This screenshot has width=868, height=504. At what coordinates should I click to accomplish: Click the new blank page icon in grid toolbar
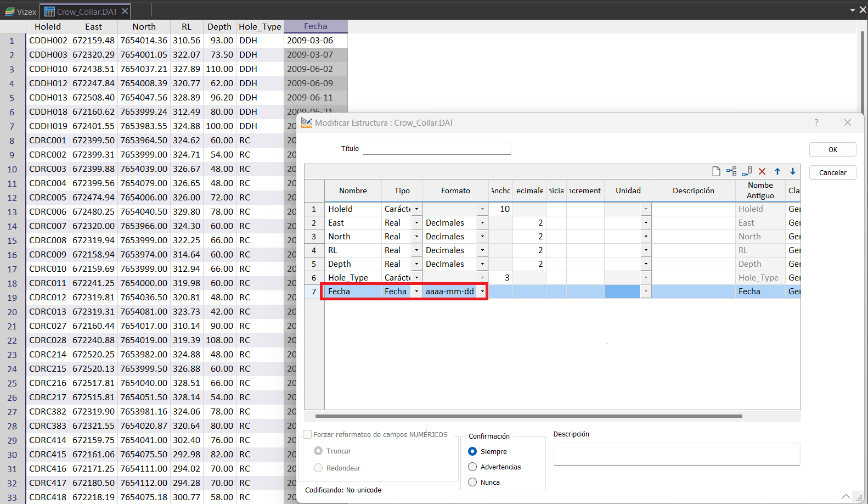pos(716,171)
